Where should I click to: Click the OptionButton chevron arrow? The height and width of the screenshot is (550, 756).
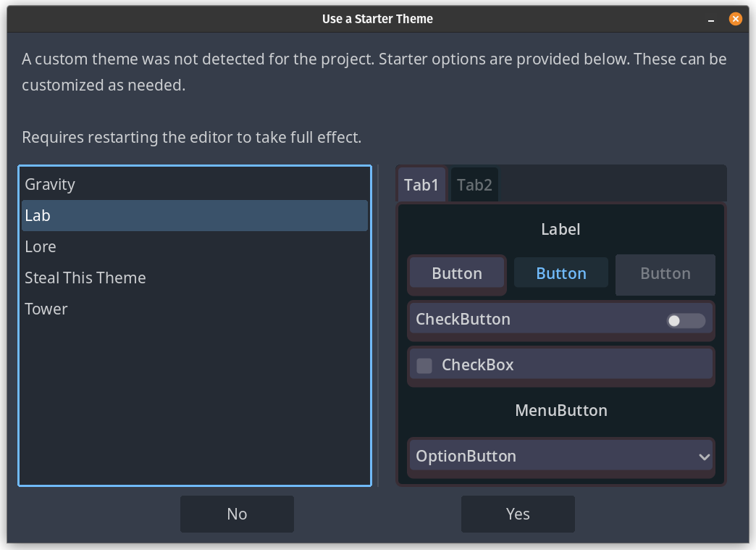coord(704,457)
